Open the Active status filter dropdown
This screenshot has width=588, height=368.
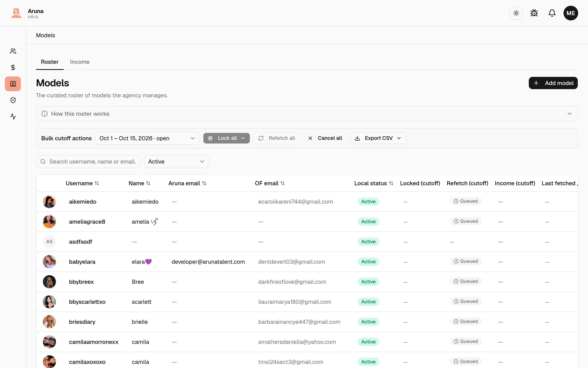[176, 162]
